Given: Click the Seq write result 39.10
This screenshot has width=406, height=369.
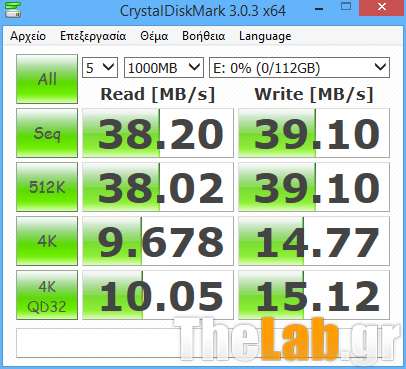Looking at the screenshot, I should tap(314, 133).
